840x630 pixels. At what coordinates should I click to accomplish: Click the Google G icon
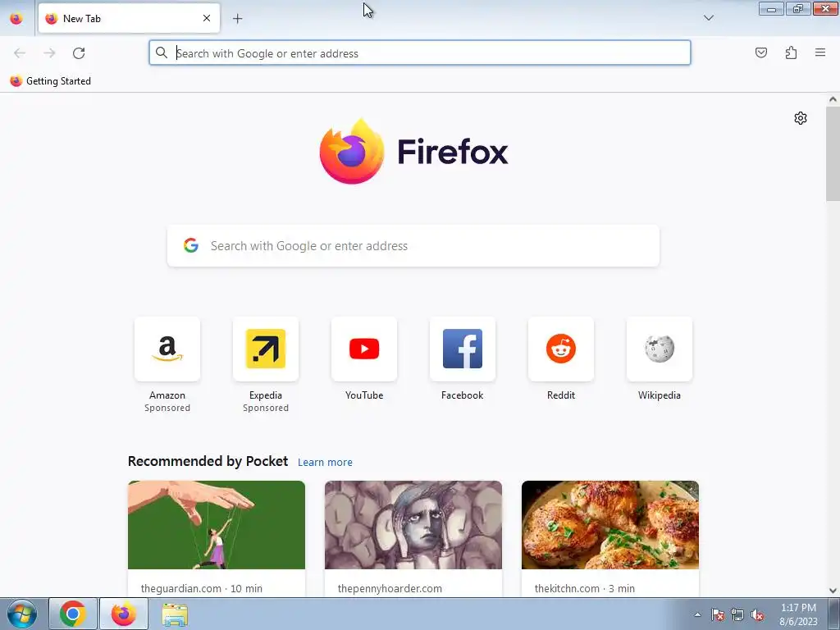pyautogui.click(x=190, y=245)
